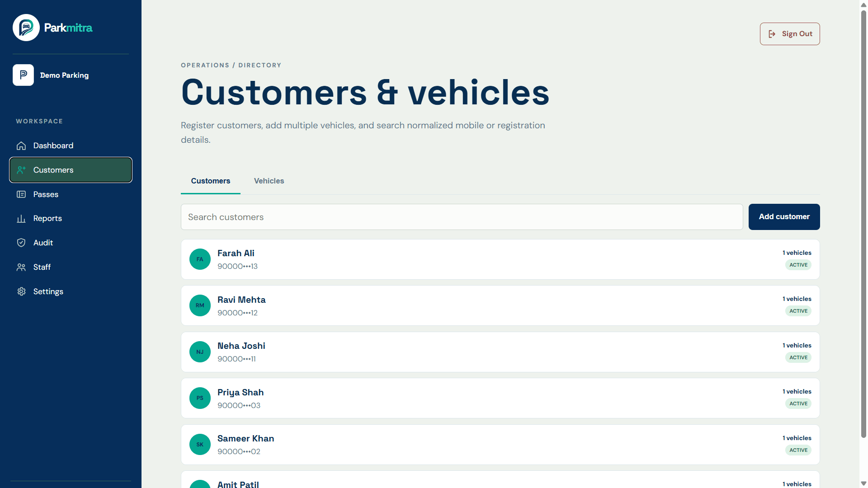Image resolution: width=868 pixels, height=488 pixels.
Task: Click phone number 90000•••11
Action: click(236, 359)
